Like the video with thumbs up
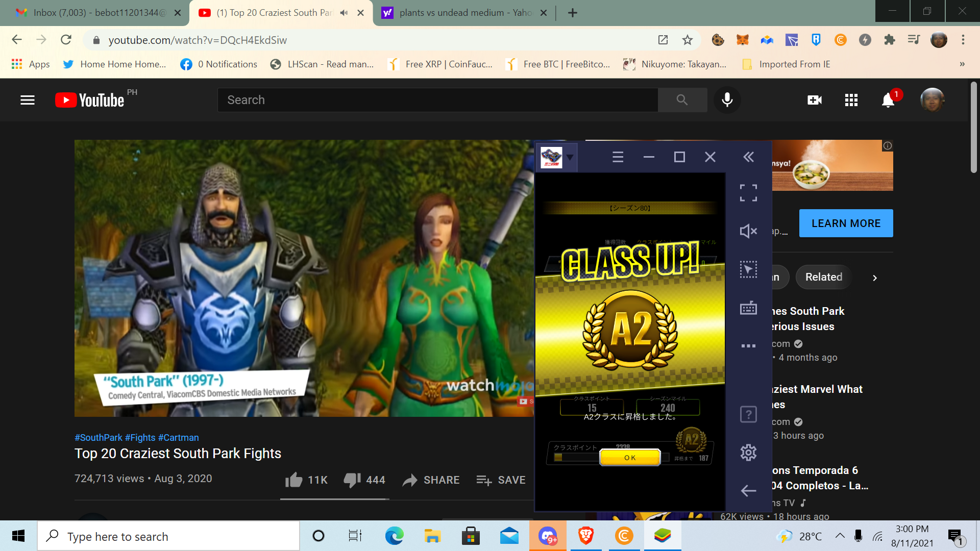This screenshot has width=980, height=551. (x=306, y=480)
